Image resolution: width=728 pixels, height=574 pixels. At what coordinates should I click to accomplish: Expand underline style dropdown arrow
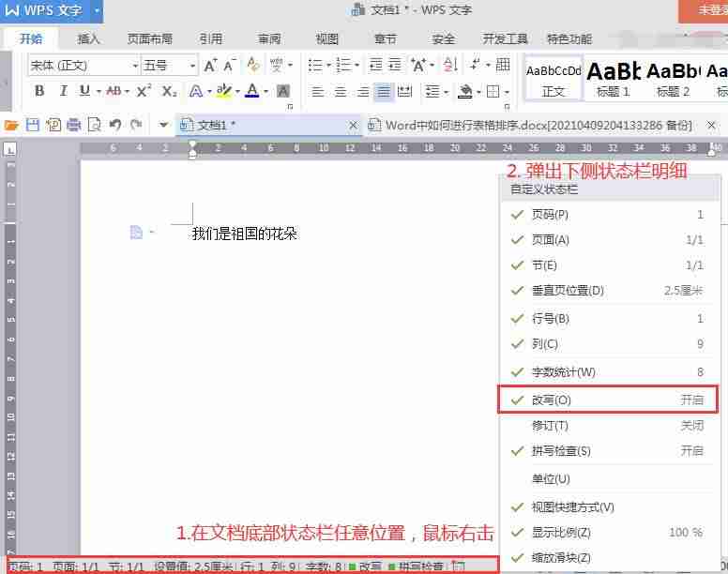pyautogui.click(x=99, y=91)
